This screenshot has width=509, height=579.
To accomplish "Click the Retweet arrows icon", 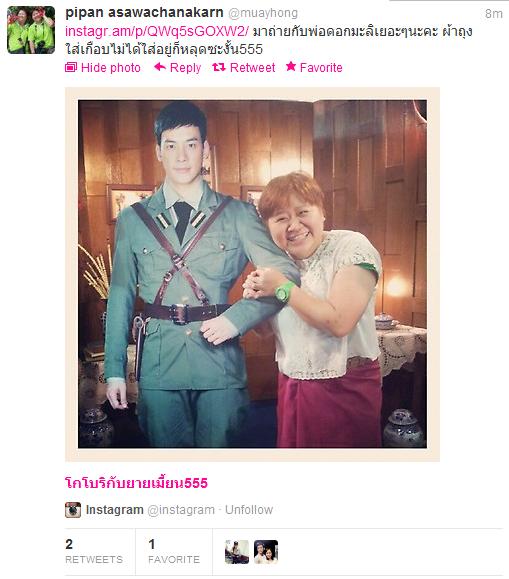I will [x=219, y=67].
